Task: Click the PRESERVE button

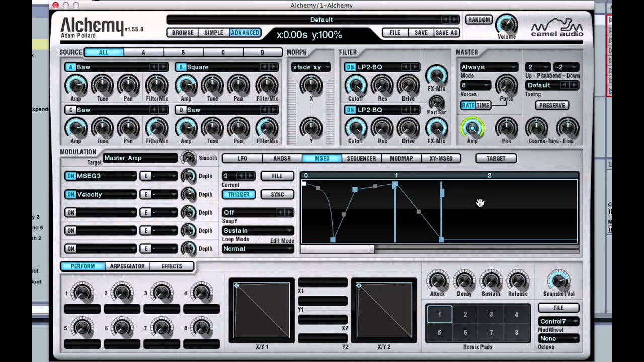Action: coord(552,105)
